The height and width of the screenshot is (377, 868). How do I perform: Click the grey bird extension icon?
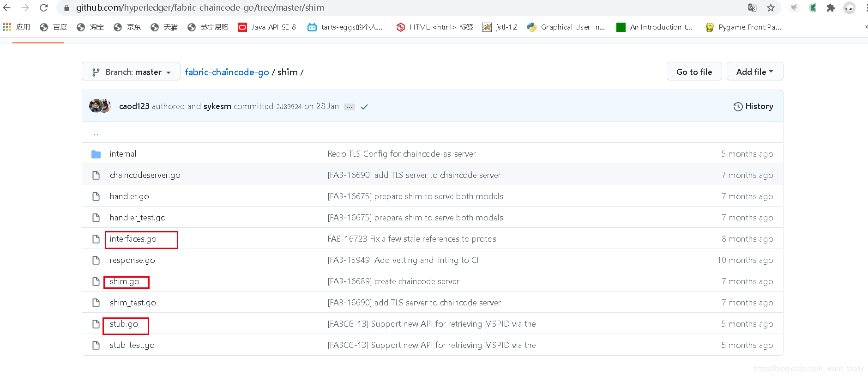794,8
